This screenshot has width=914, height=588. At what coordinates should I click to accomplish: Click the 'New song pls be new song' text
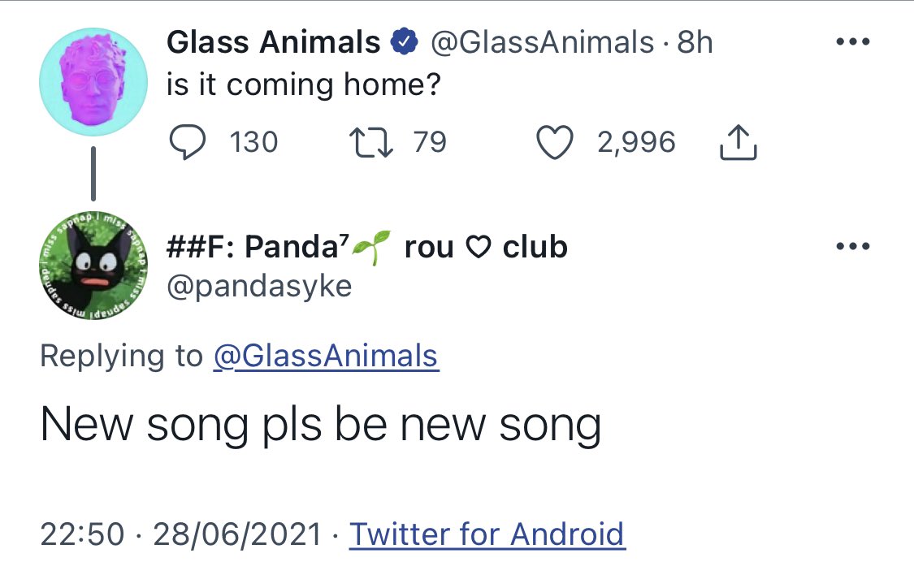coord(321,426)
